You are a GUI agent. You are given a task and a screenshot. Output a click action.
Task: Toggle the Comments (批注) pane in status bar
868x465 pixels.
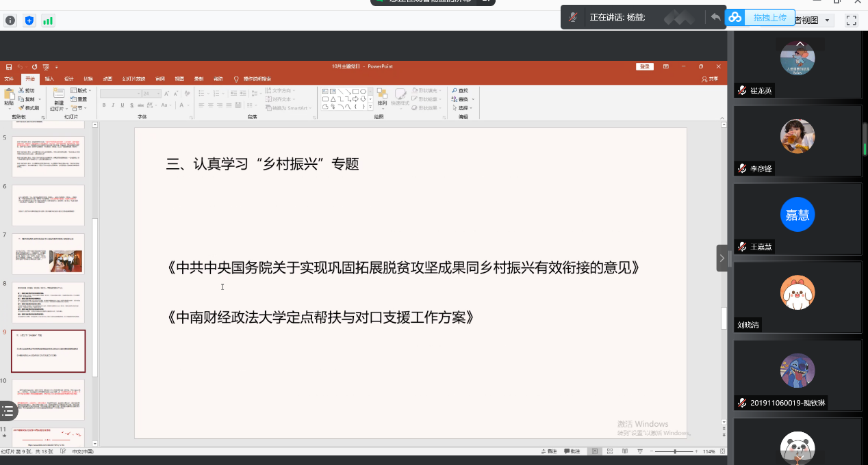coord(572,451)
